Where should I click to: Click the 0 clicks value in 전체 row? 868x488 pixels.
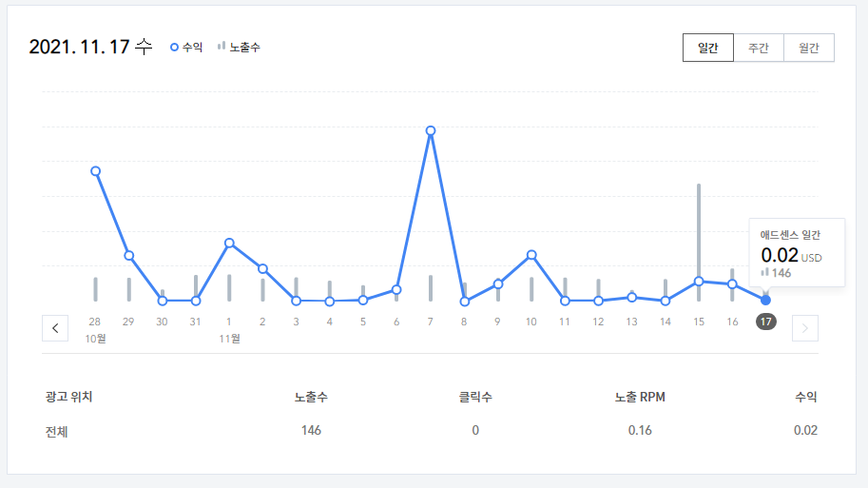coord(475,430)
